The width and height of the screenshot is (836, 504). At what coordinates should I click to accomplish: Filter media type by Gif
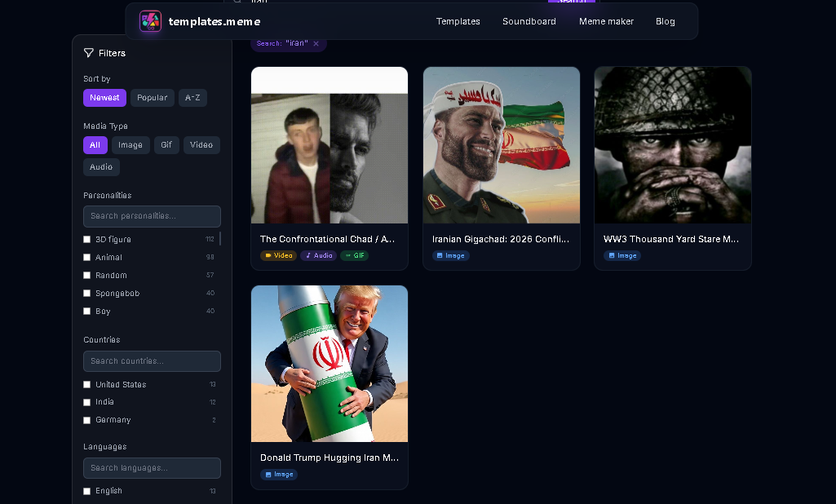coord(166,145)
